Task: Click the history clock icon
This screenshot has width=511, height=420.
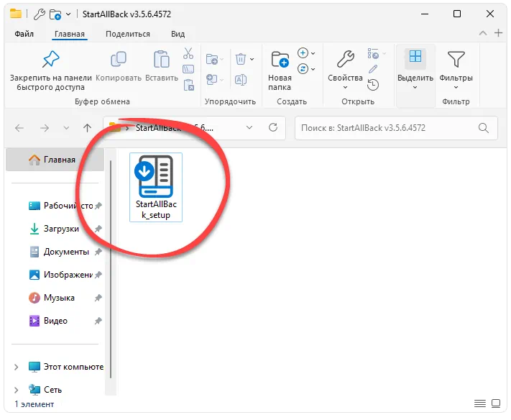Action: pos(373,85)
